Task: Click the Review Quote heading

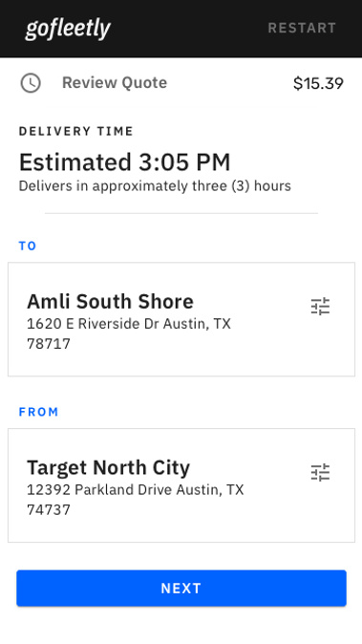Action: tap(115, 82)
